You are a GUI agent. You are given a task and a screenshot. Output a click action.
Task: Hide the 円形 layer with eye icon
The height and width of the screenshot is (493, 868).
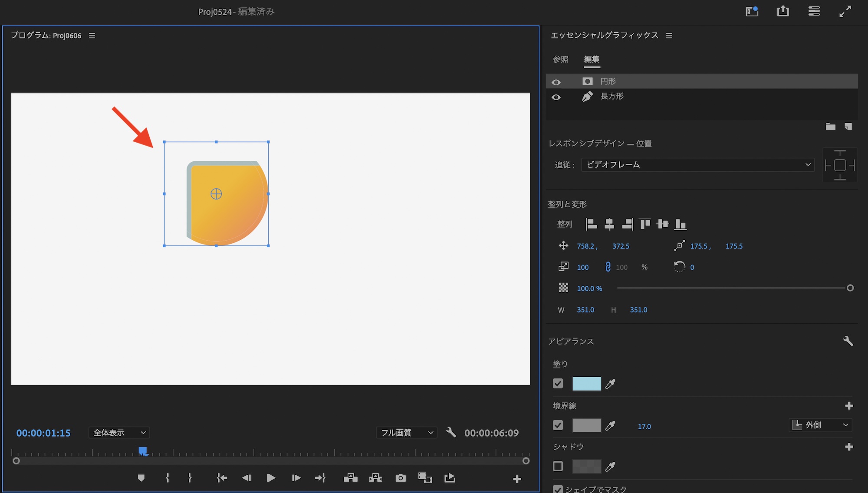[x=556, y=82]
